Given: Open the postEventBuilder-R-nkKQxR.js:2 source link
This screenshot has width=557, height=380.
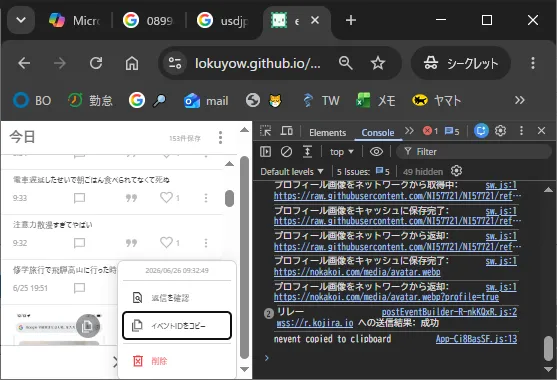Looking at the screenshot, I should (449, 312).
